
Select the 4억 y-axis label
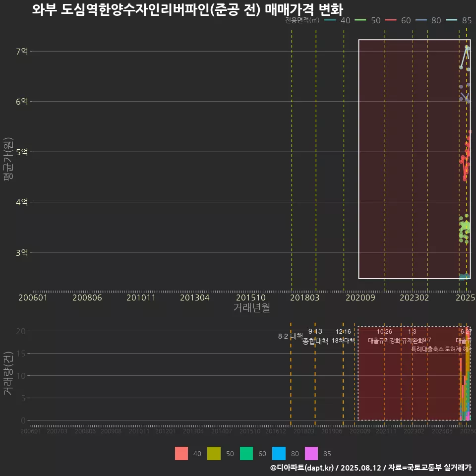[22, 202]
